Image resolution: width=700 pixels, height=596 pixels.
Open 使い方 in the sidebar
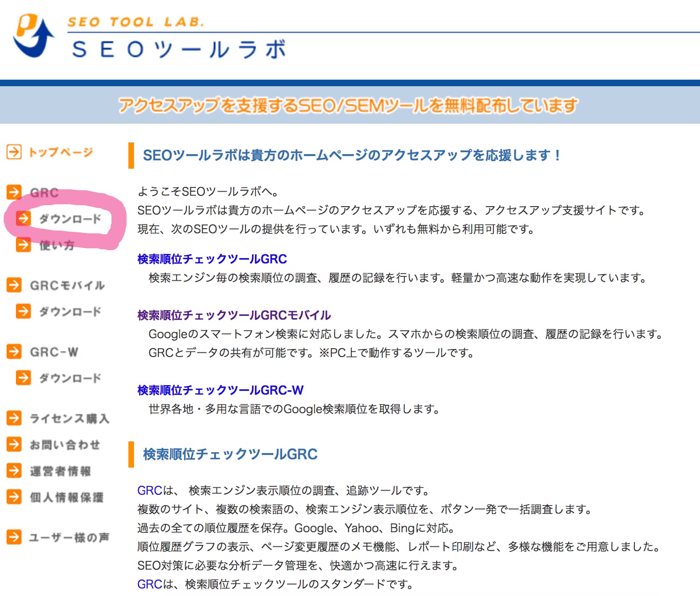pyautogui.click(x=57, y=245)
